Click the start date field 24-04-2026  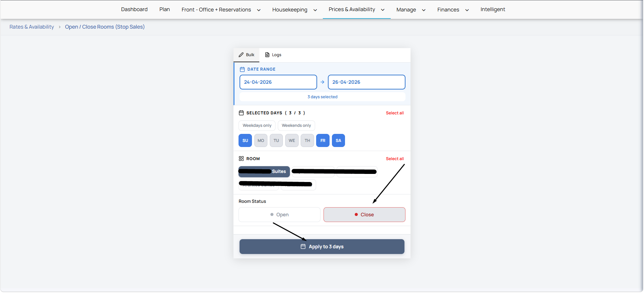tap(278, 82)
